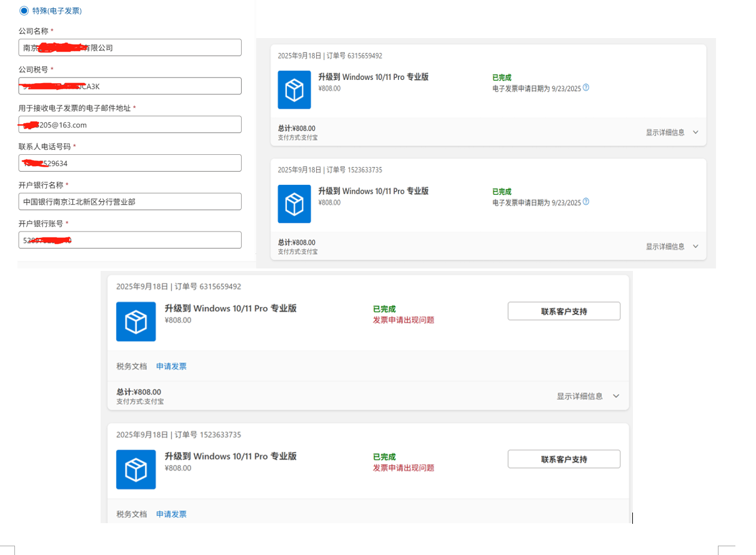Click the help icon beside order 1523633735's 电子发票申请日期

pos(586,202)
